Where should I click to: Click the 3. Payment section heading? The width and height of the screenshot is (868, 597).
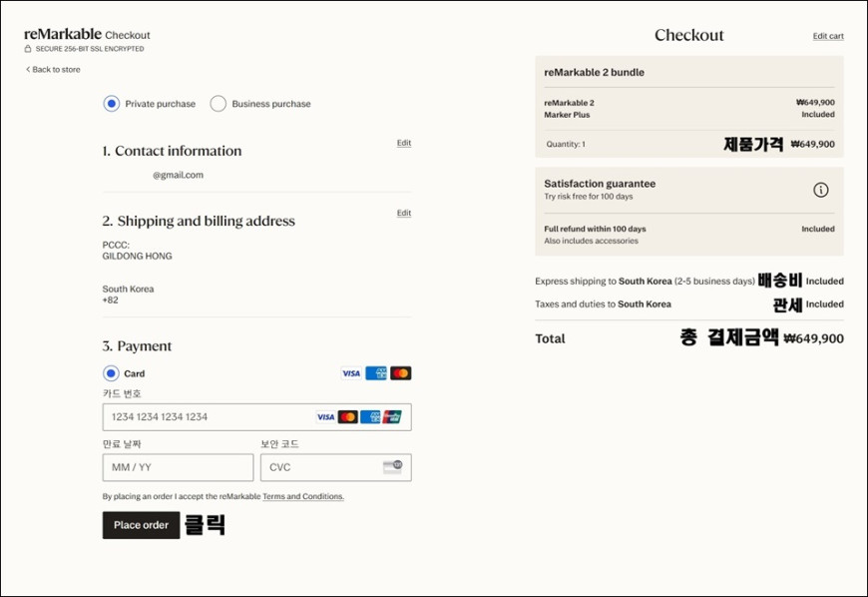click(x=137, y=346)
